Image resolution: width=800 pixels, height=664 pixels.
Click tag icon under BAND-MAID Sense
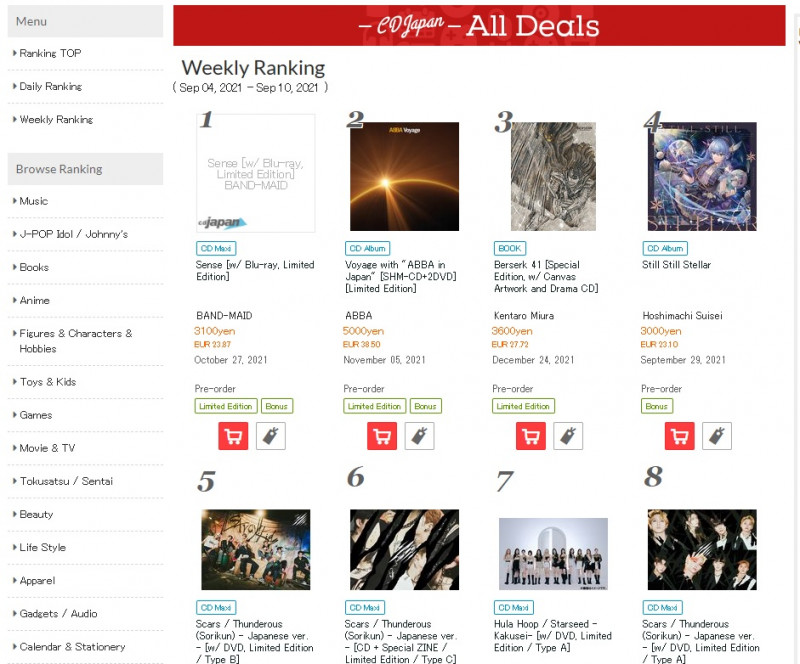coord(271,436)
